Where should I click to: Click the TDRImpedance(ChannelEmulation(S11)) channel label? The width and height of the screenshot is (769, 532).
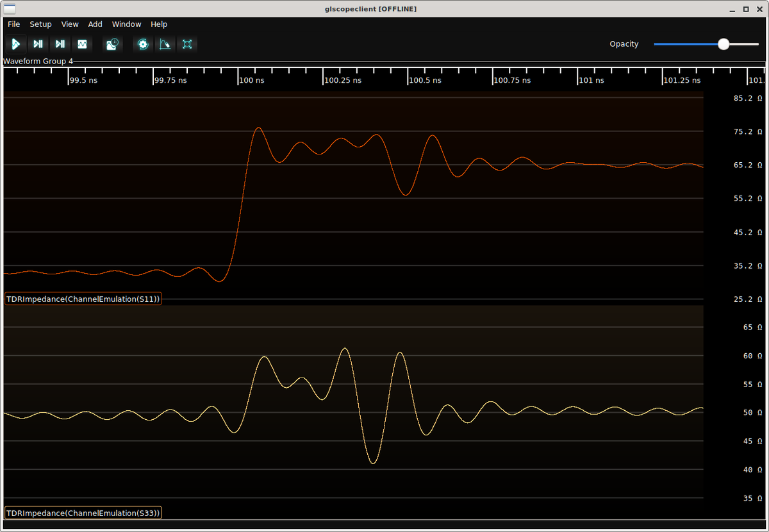click(x=83, y=299)
